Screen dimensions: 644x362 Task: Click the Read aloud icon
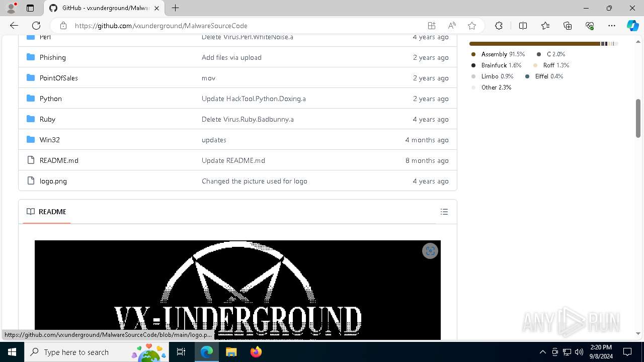[x=452, y=26]
